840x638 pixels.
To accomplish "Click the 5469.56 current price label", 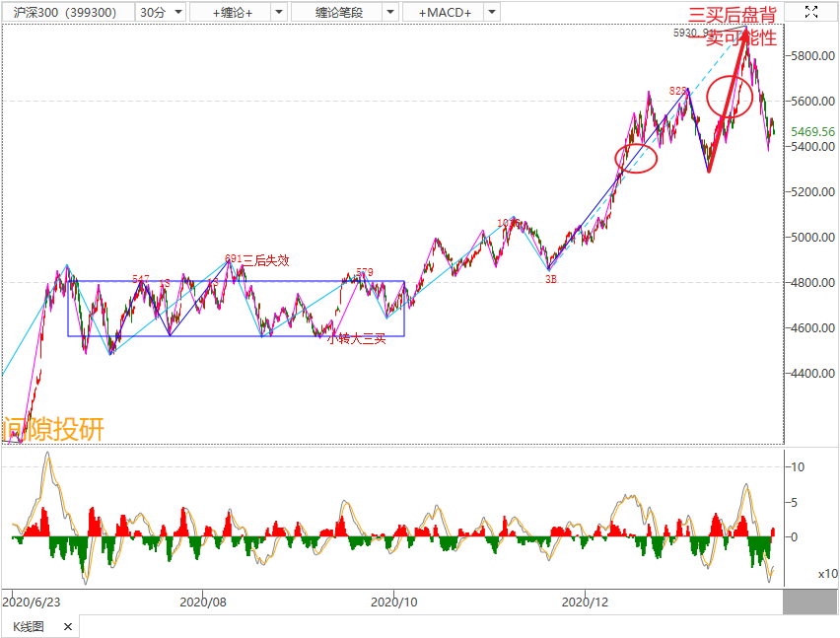I will click(811, 131).
